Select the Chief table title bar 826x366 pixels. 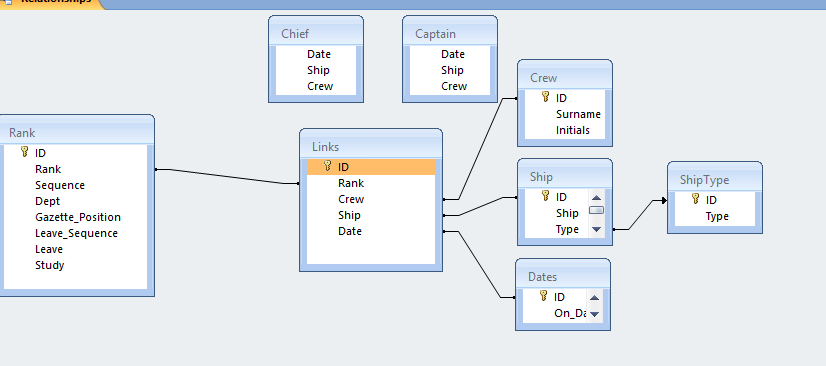click(316, 34)
